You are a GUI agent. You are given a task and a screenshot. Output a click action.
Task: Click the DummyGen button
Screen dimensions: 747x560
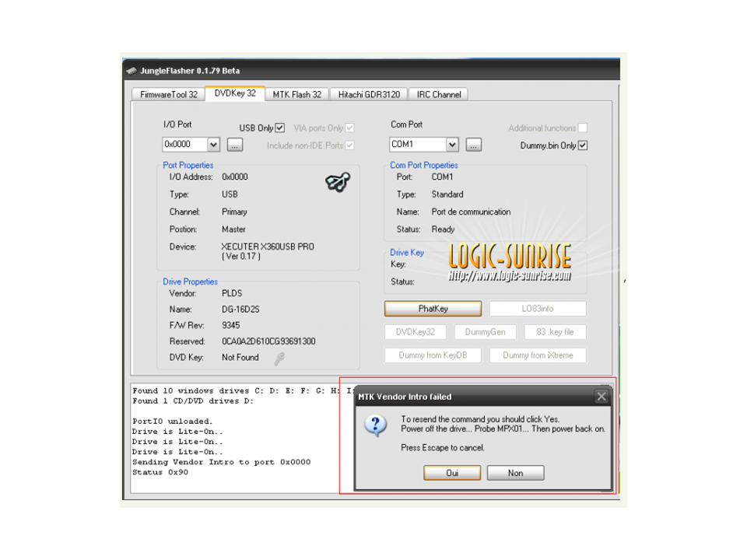coord(485,332)
